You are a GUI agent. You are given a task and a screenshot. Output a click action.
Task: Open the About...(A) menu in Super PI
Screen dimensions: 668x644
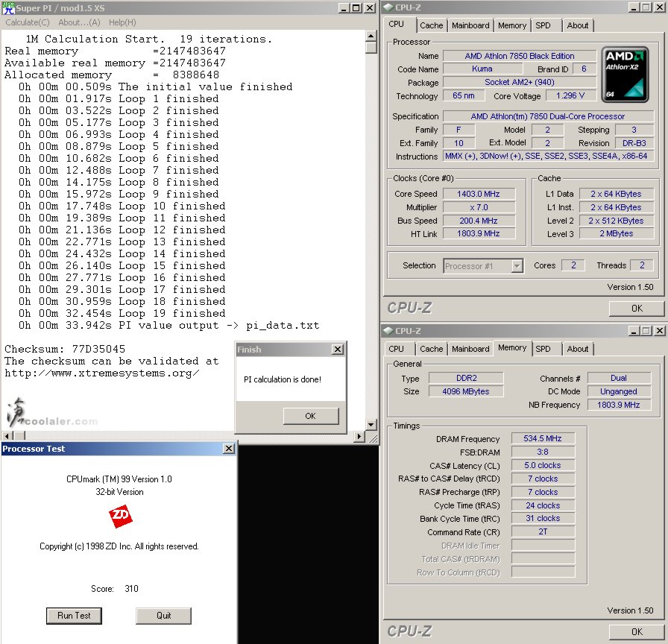point(79,22)
